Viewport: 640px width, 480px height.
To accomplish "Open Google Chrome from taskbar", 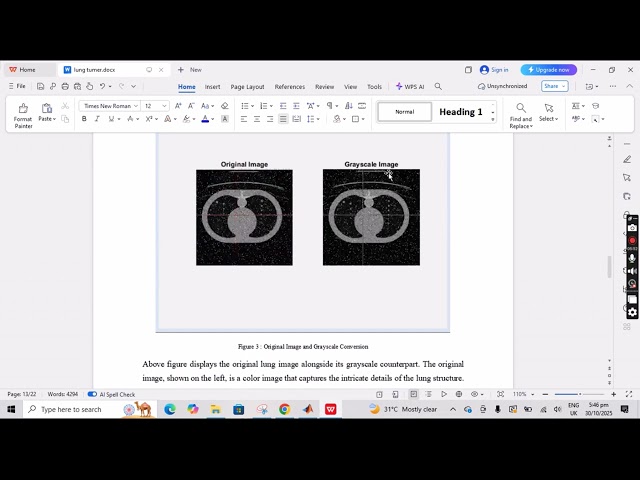I will coord(284,409).
